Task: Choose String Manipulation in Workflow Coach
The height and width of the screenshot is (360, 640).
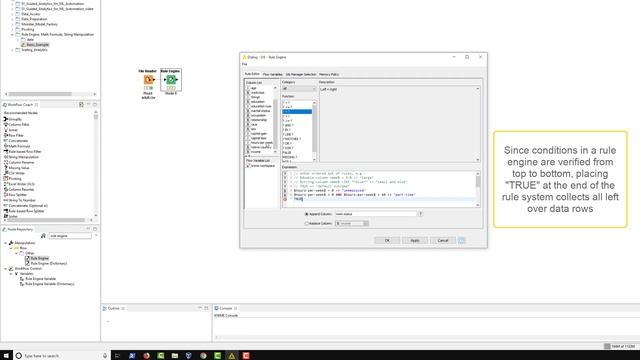Action: pos(21,157)
